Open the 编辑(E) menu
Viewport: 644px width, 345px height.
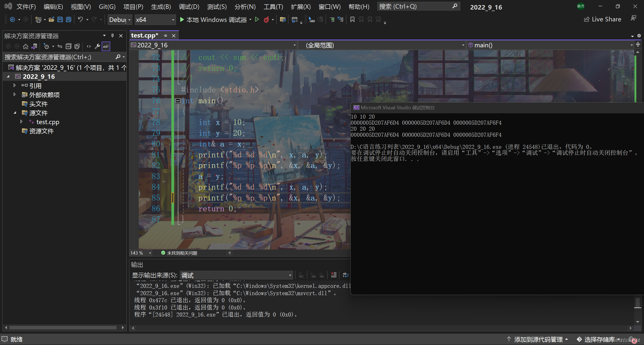pos(53,7)
